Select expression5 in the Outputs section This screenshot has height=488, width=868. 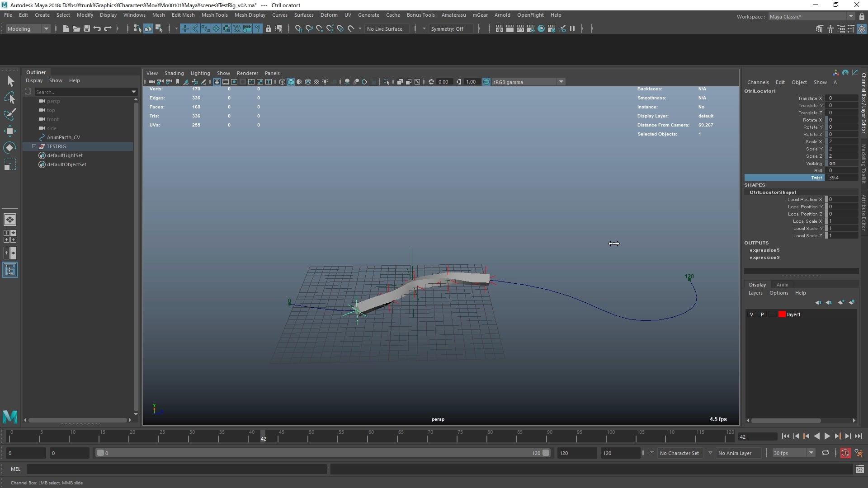[765, 250]
